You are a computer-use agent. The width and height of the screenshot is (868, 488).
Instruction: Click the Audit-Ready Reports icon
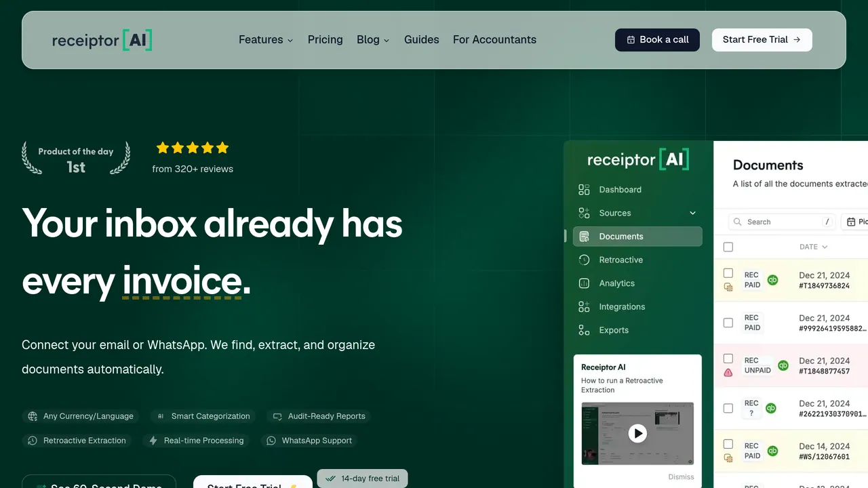[x=277, y=416]
